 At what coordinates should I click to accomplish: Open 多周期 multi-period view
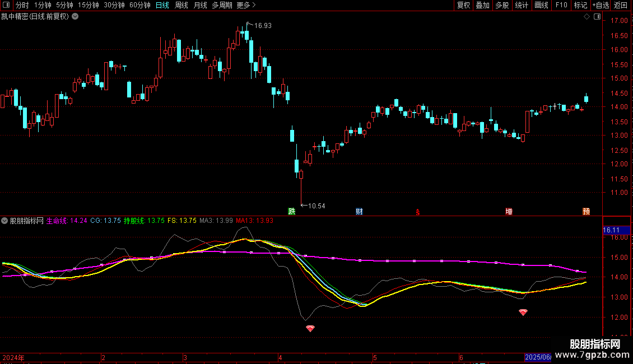pyautogui.click(x=222, y=5)
